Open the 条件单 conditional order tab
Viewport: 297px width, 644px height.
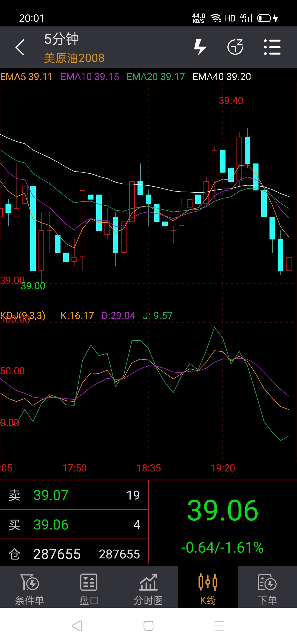(x=30, y=587)
